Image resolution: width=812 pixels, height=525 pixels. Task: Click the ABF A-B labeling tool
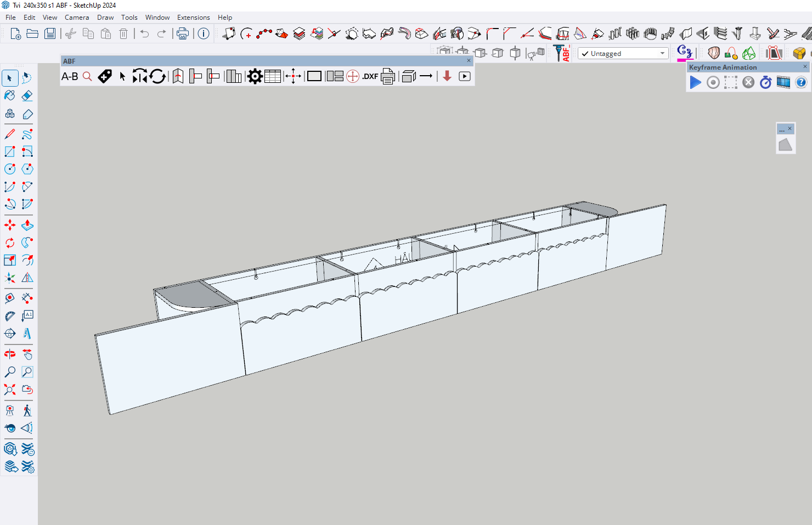tap(70, 76)
